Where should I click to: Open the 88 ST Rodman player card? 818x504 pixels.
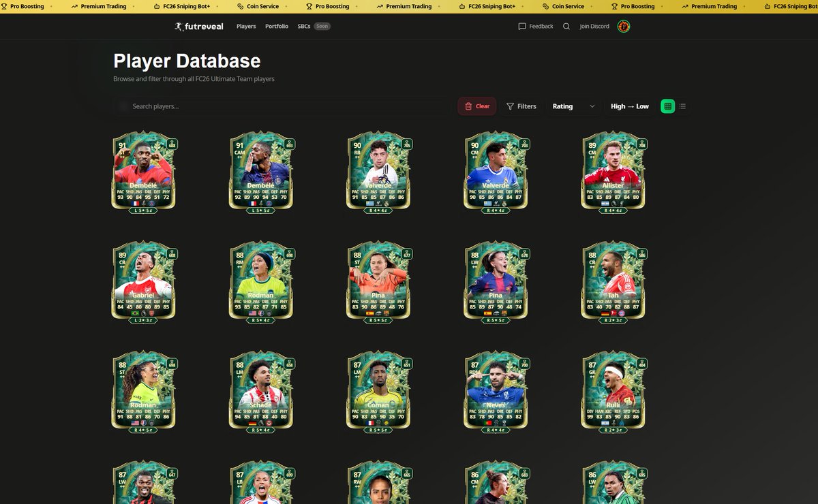coord(144,393)
